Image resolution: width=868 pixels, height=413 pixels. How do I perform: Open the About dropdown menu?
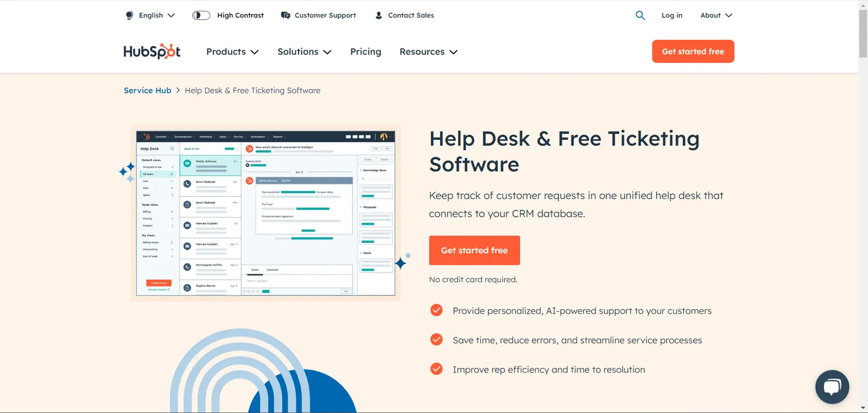tap(716, 15)
